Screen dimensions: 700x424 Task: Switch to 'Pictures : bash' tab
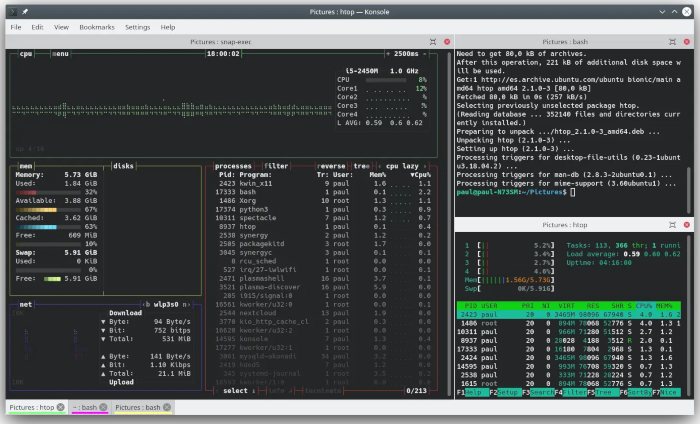click(137, 408)
